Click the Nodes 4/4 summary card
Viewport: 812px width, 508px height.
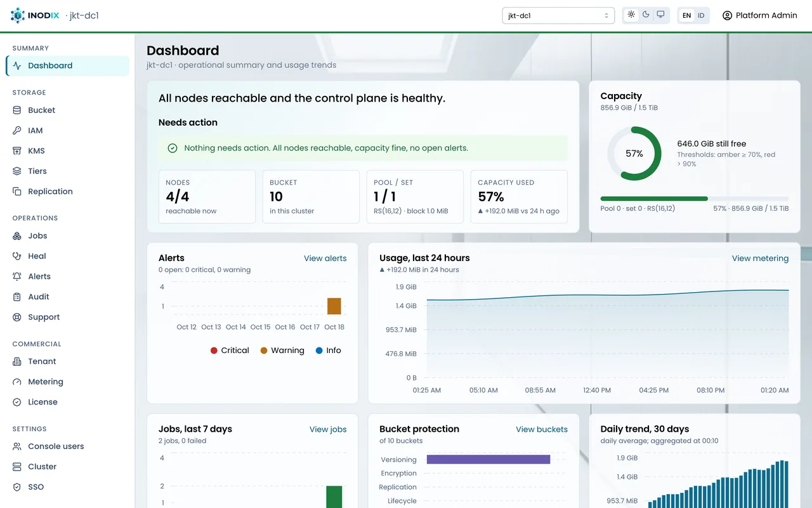coord(207,197)
